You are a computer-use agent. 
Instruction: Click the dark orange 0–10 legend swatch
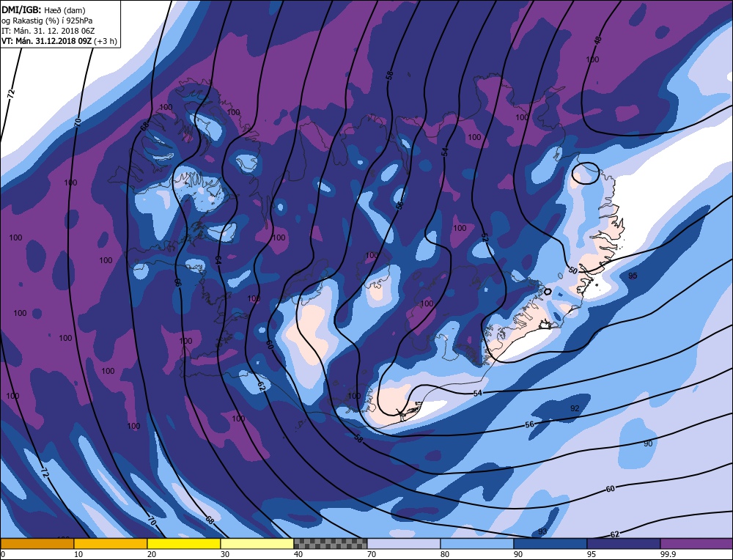pos(37,543)
